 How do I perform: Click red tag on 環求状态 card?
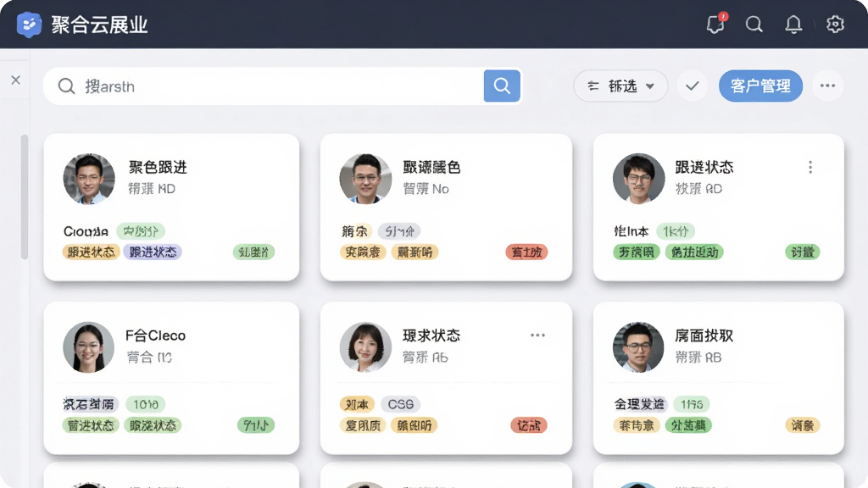(x=529, y=425)
